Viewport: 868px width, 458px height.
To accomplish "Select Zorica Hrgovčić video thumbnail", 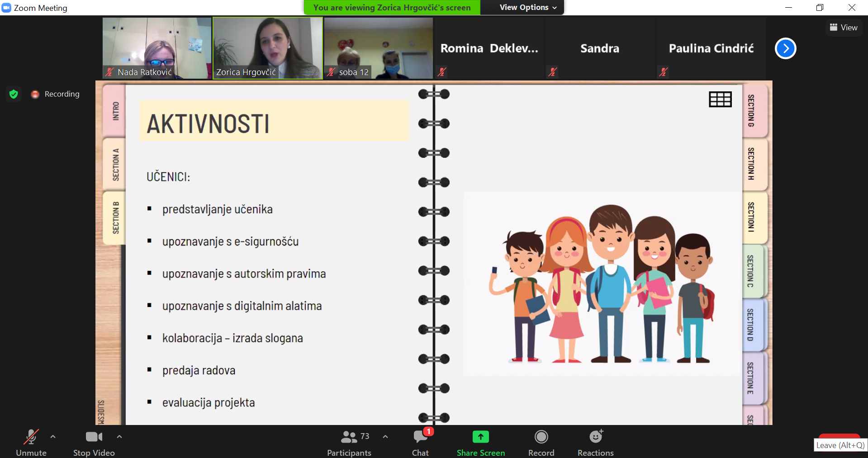I will (268, 48).
